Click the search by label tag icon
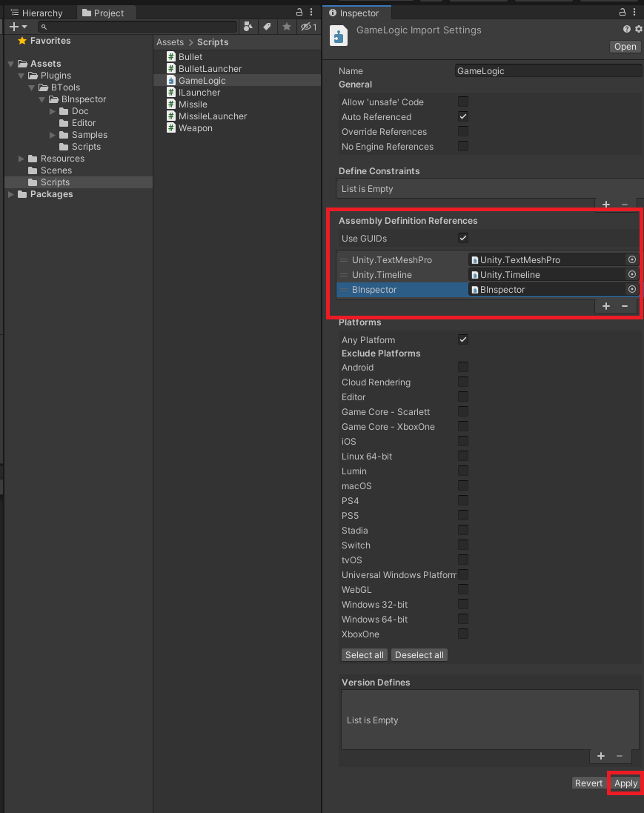 pyautogui.click(x=267, y=26)
